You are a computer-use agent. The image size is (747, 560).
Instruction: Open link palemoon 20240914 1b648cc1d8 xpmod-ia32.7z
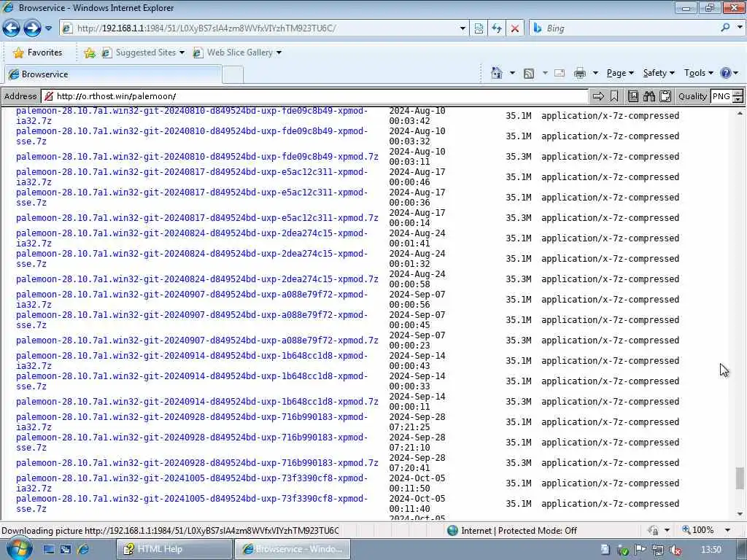point(192,361)
